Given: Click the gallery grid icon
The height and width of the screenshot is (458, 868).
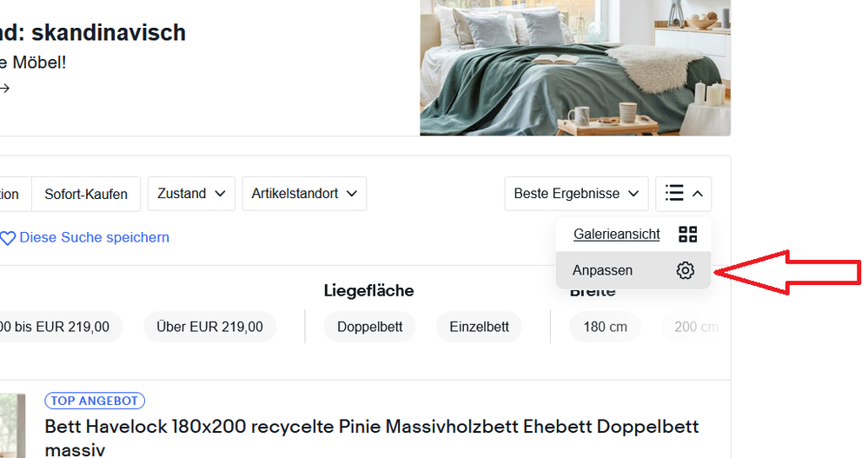Looking at the screenshot, I should pyautogui.click(x=687, y=234).
